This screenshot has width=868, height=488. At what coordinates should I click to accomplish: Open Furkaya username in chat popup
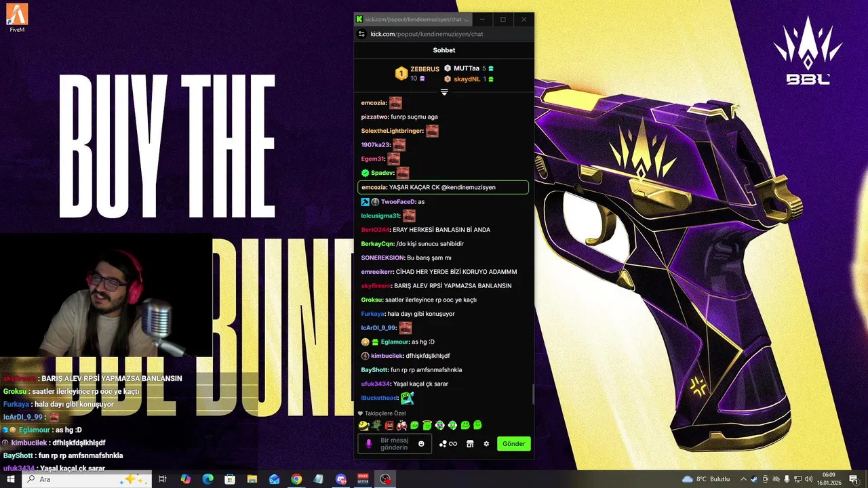point(373,314)
